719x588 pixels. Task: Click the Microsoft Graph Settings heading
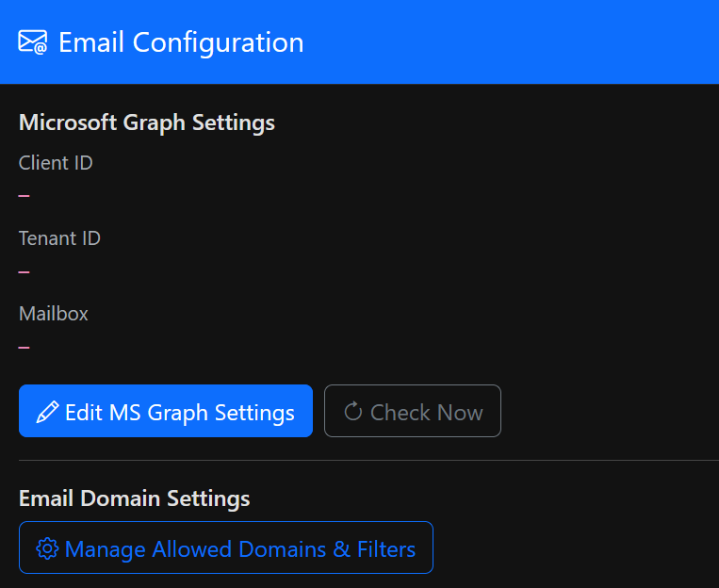coord(147,122)
